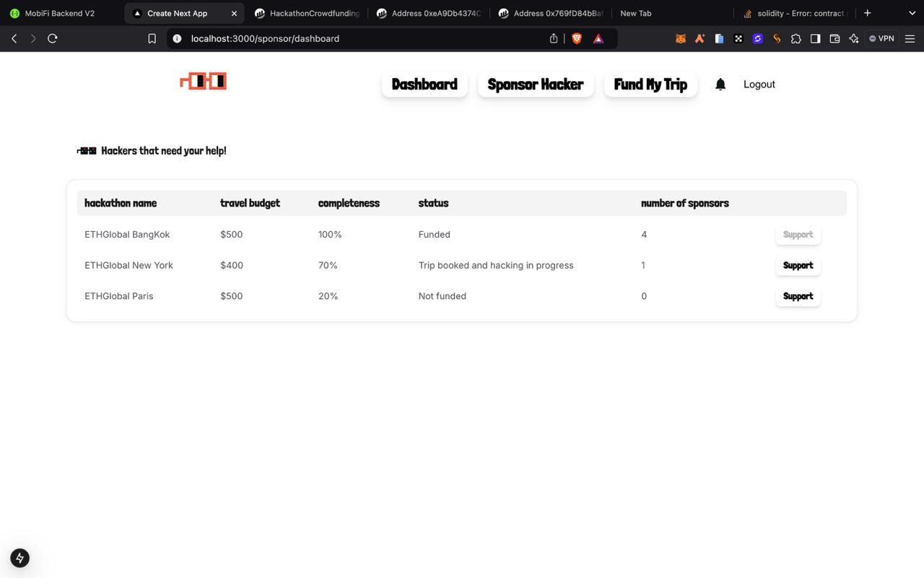Click the browser forward arrow
Image resolution: width=924 pixels, height=578 pixels.
click(33, 38)
